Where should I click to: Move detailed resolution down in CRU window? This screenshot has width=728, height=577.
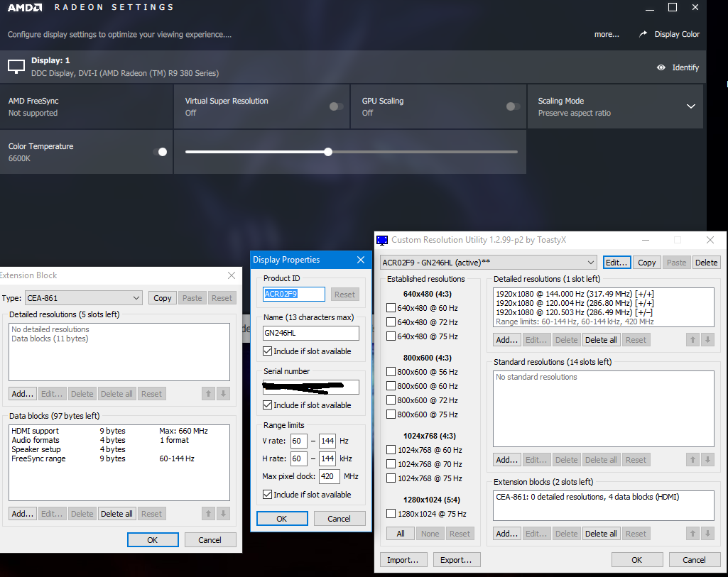pyautogui.click(x=707, y=340)
